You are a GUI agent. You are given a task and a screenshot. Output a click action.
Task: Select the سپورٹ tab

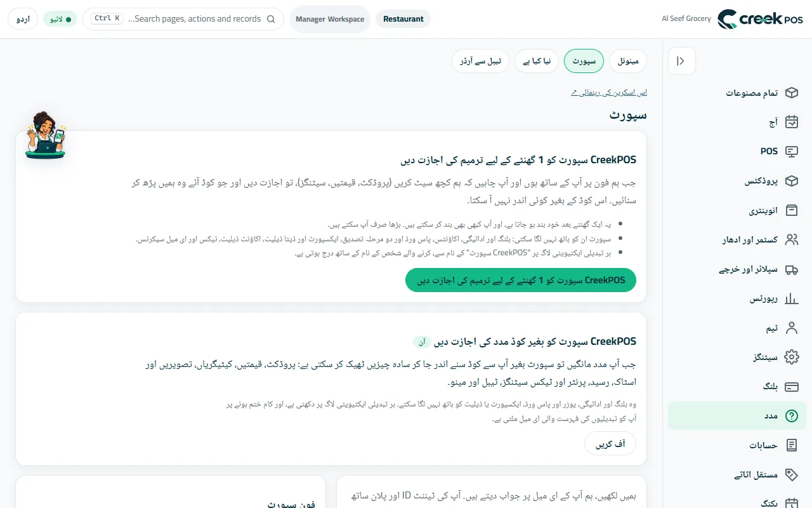click(x=584, y=61)
